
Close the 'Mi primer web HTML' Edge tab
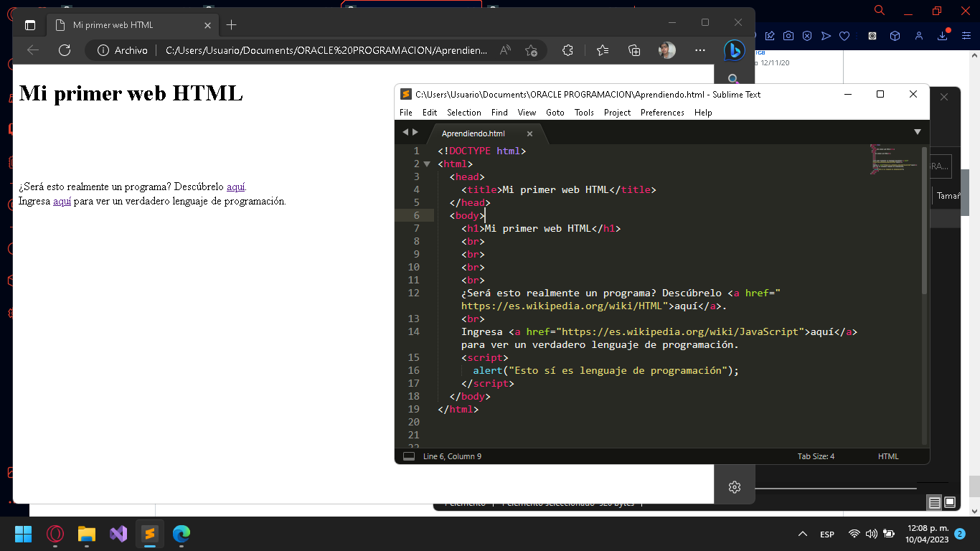pyautogui.click(x=208, y=25)
